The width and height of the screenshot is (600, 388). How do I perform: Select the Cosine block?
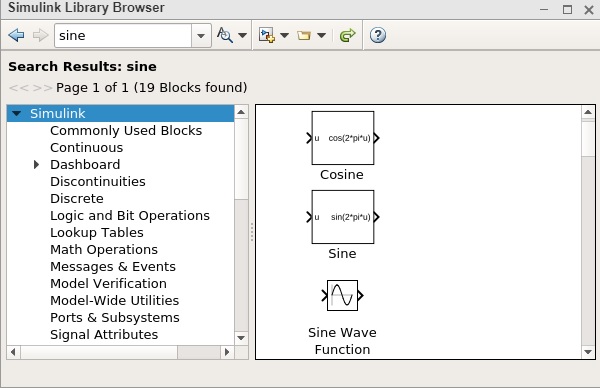click(343, 138)
